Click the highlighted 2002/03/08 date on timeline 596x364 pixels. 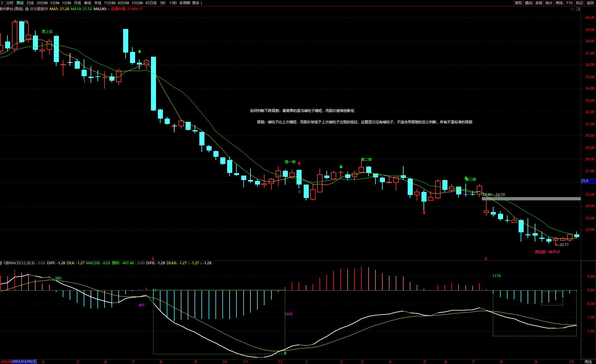tap(25, 362)
